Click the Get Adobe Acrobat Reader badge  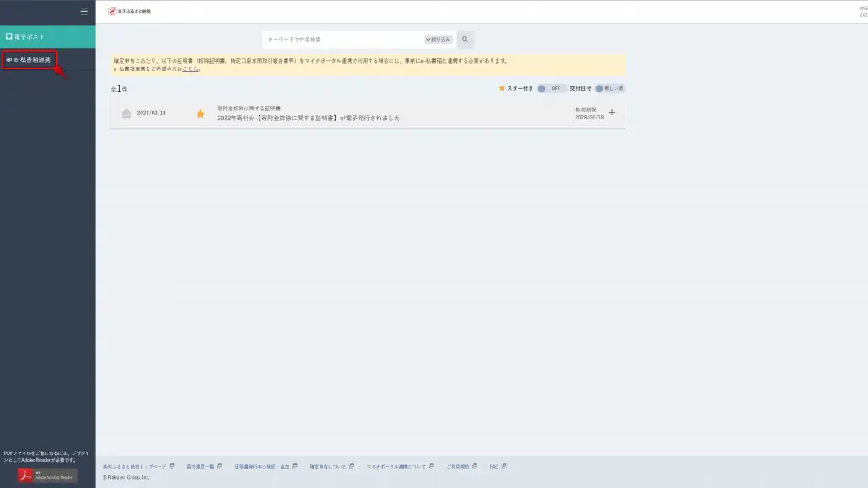point(47,475)
